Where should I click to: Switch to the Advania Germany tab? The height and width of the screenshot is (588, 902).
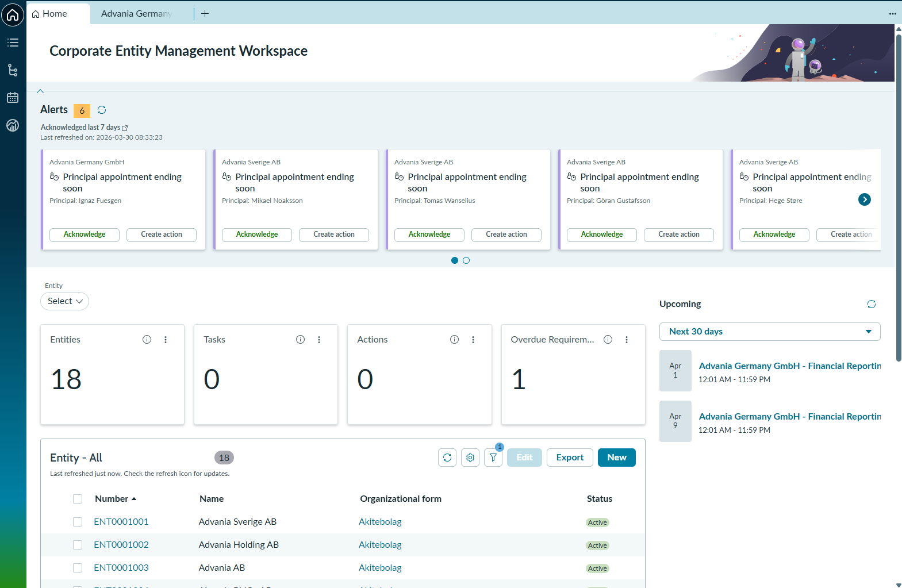[x=136, y=14]
